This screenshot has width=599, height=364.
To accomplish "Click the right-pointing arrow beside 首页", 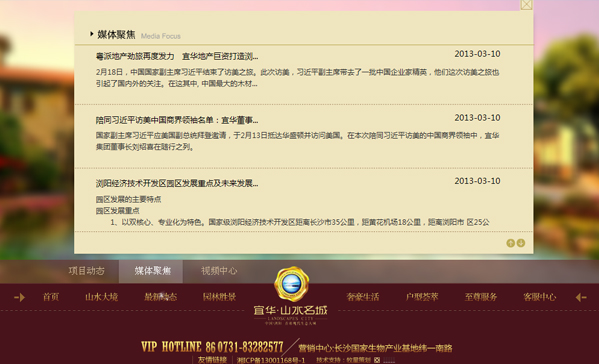I will [20, 297].
